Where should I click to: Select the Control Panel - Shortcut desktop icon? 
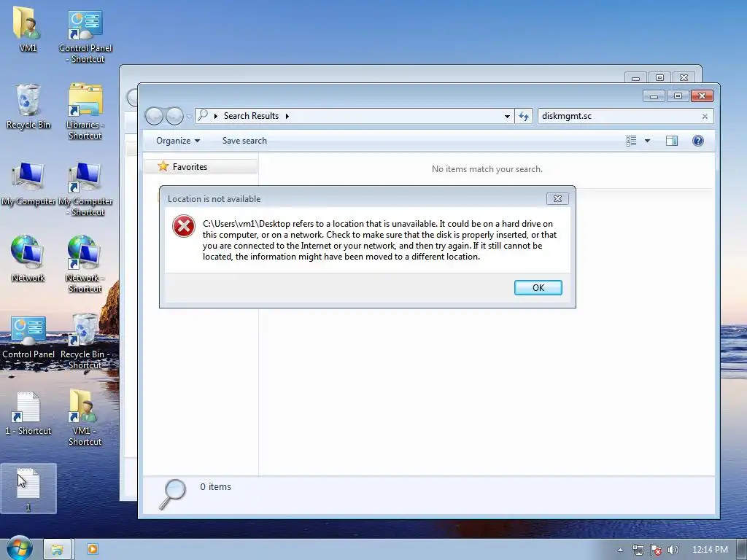[85, 37]
